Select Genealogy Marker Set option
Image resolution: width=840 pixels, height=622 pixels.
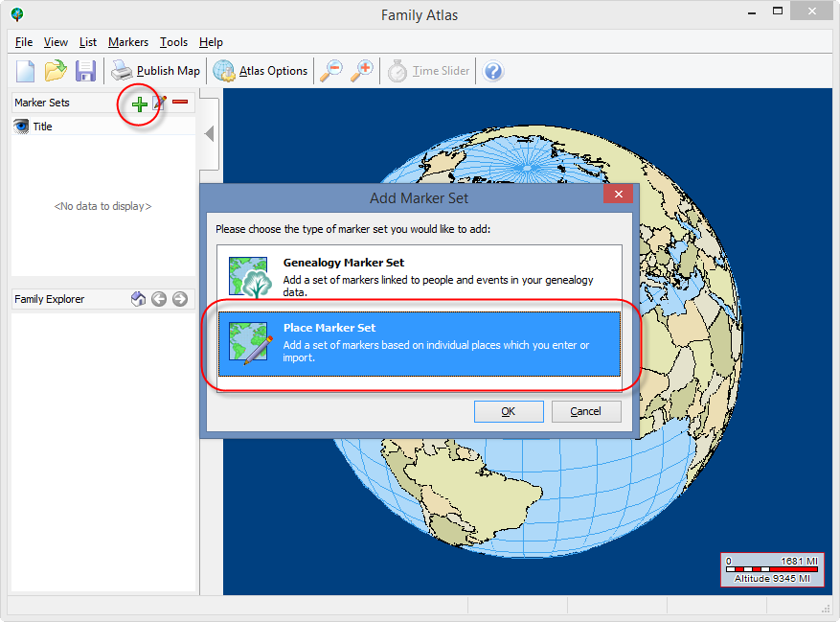click(420, 277)
